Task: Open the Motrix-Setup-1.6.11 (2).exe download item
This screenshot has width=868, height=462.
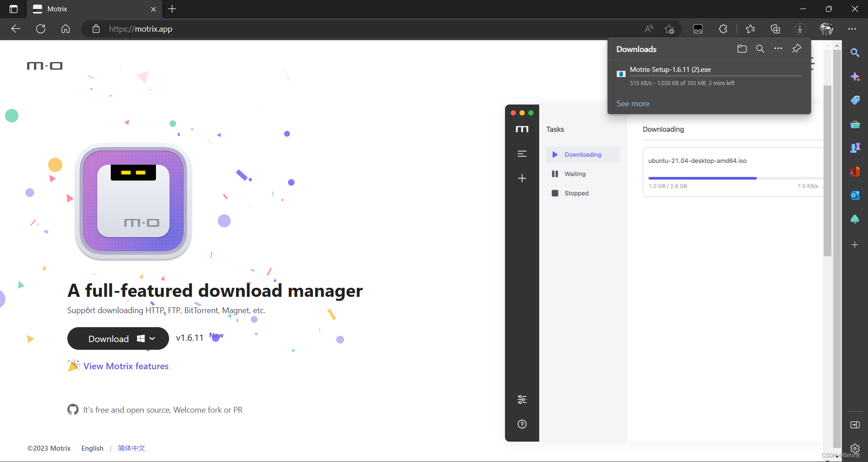Action: pyautogui.click(x=709, y=76)
